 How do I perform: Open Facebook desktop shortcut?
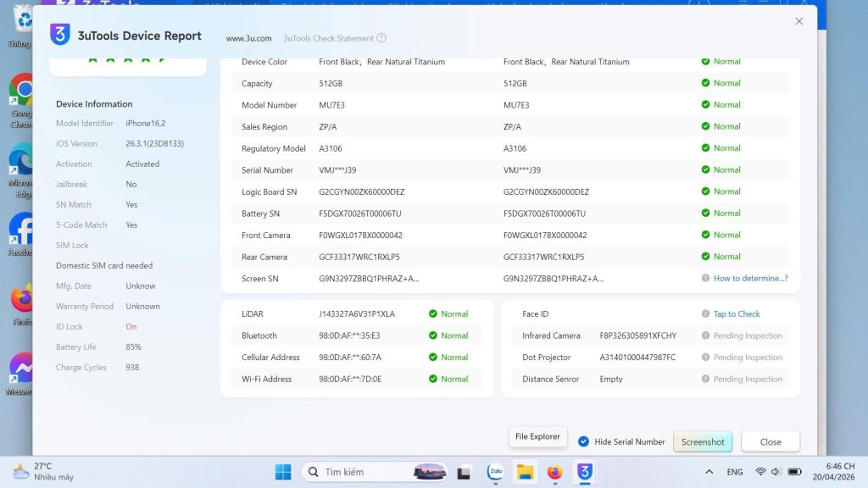click(21, 235)
